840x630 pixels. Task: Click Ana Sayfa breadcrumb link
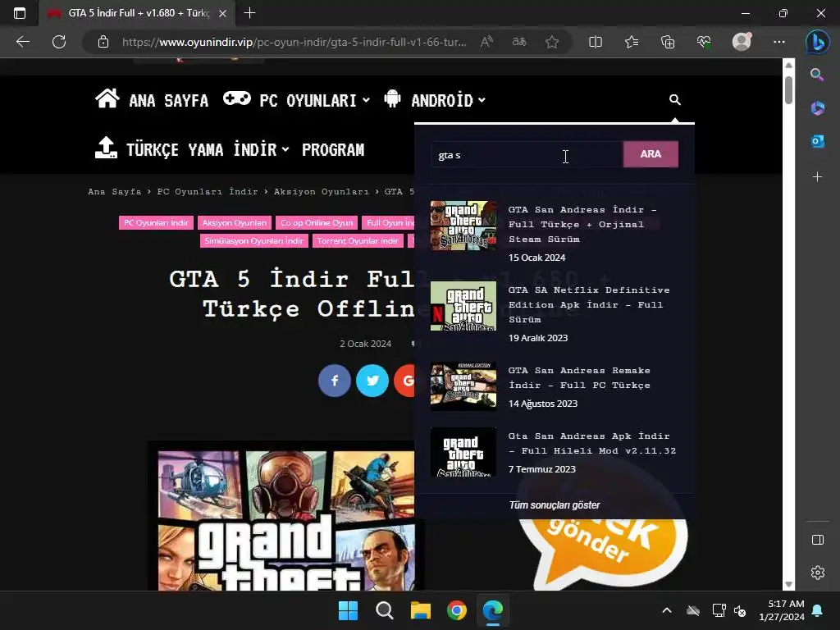pos(115,191)
